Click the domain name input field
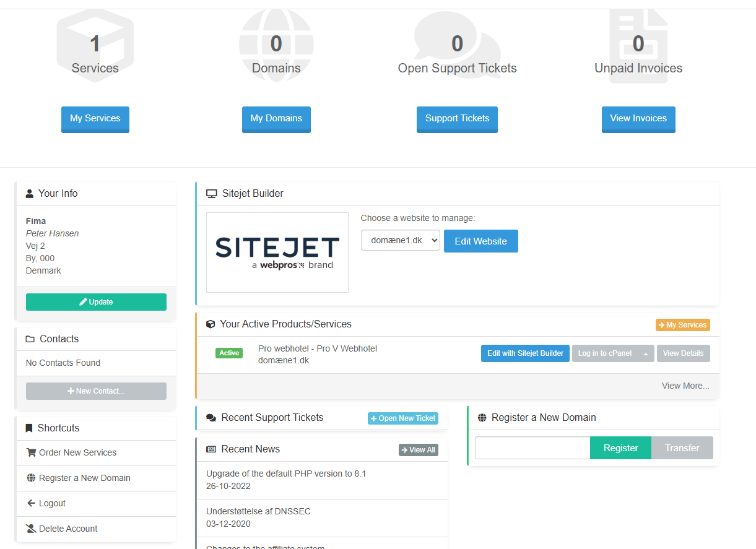 [x=532, y=448]
